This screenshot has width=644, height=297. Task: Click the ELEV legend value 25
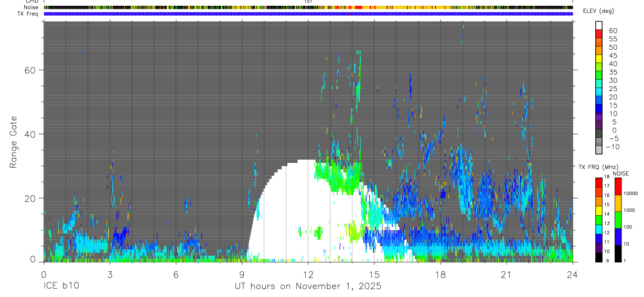[x=613, y=89]
